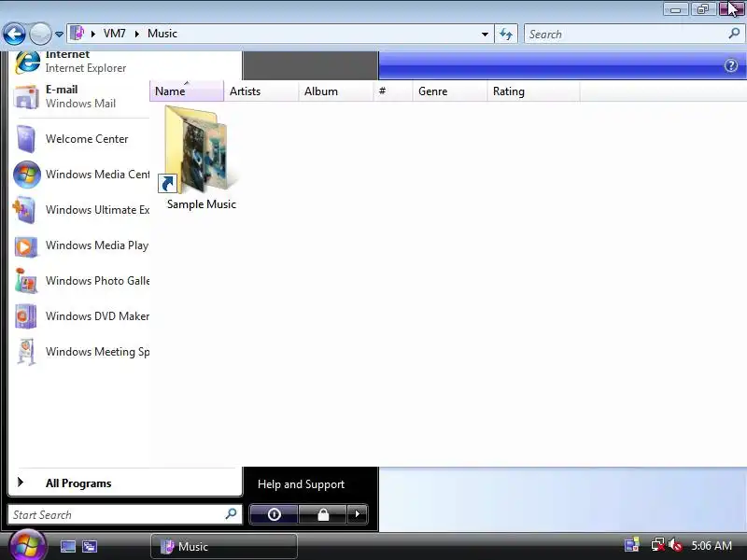The height and width of the screenshot is (560, 747).
Task: Click the Music folder icon in address bar
Action: click(x=78, y=34)
